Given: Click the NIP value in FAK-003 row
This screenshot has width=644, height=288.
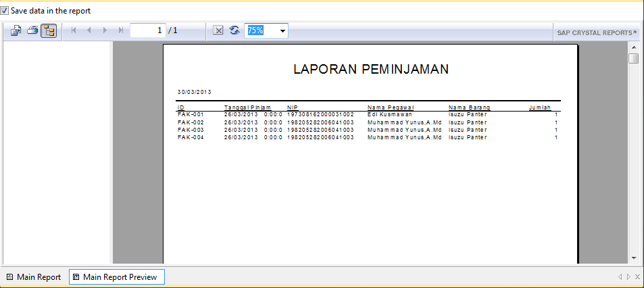Looking at the screenshot, I should pyautogui.click(x=320, y=130).
